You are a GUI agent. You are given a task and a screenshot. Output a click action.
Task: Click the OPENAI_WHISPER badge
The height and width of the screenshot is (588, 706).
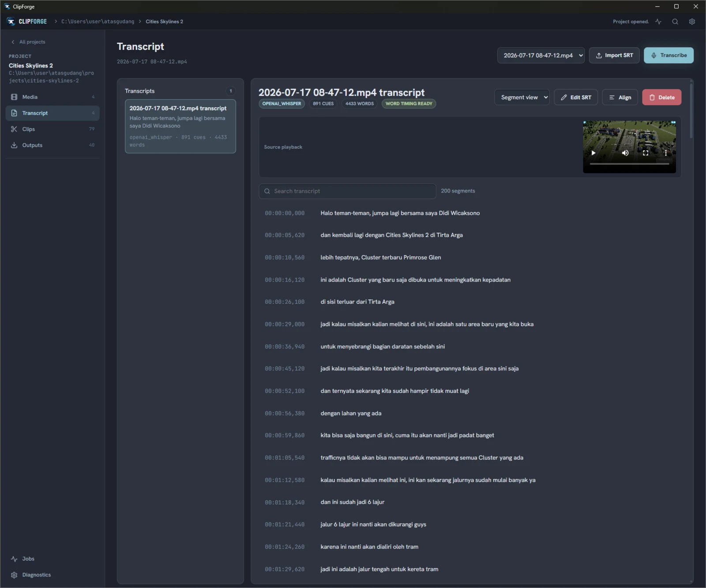282,104
